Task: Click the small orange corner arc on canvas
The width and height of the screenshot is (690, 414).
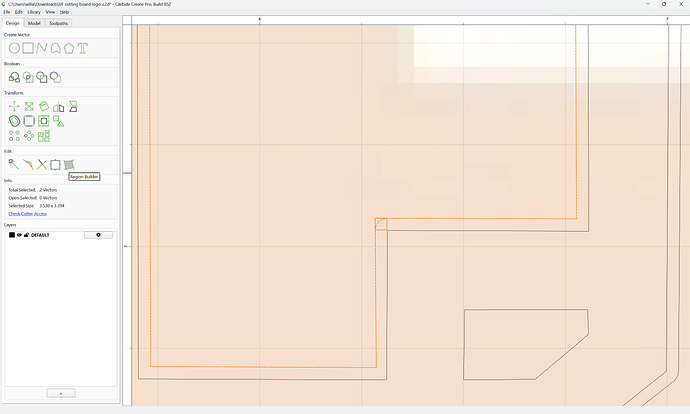Action: coord(379,223)
